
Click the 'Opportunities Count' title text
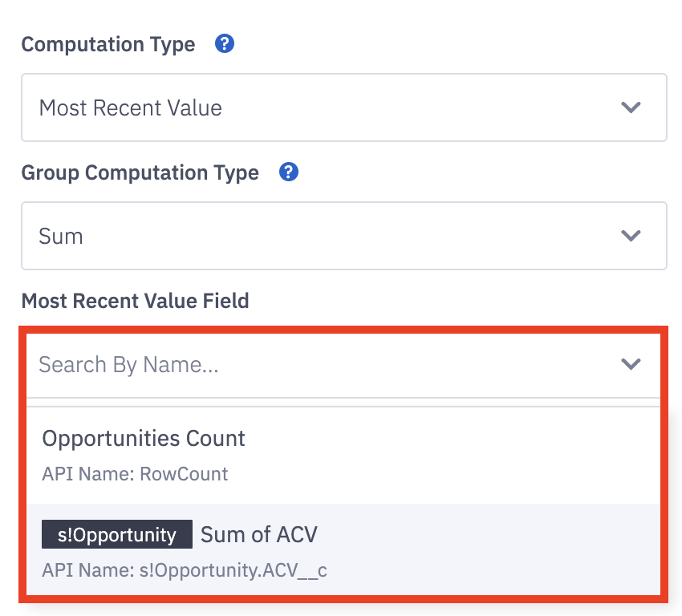click(144, 439)
